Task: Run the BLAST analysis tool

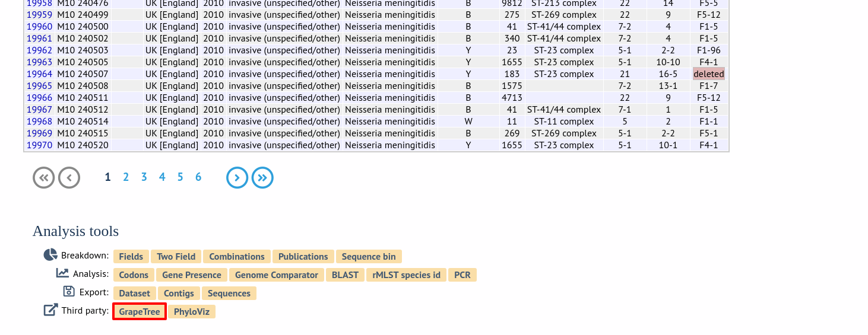Action: coord(346,275)
